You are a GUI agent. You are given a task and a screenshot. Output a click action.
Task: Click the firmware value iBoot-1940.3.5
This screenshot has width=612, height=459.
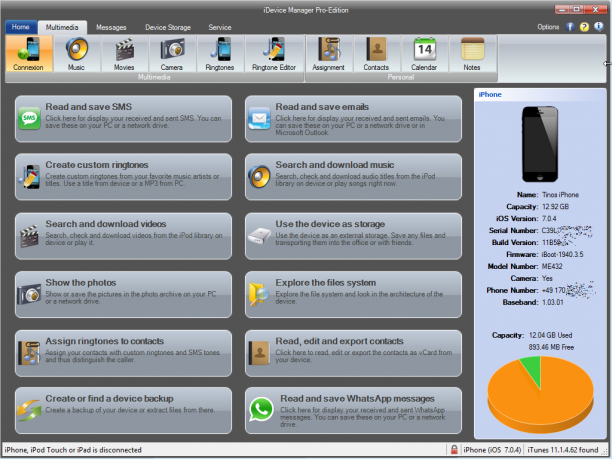point(562,254)
